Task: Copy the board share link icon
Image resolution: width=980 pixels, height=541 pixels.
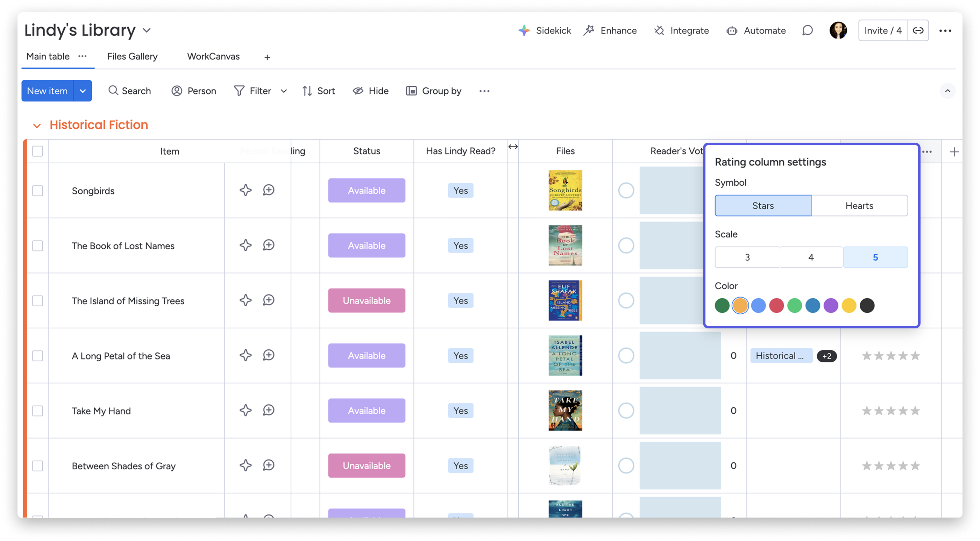Action: (918, 30)
